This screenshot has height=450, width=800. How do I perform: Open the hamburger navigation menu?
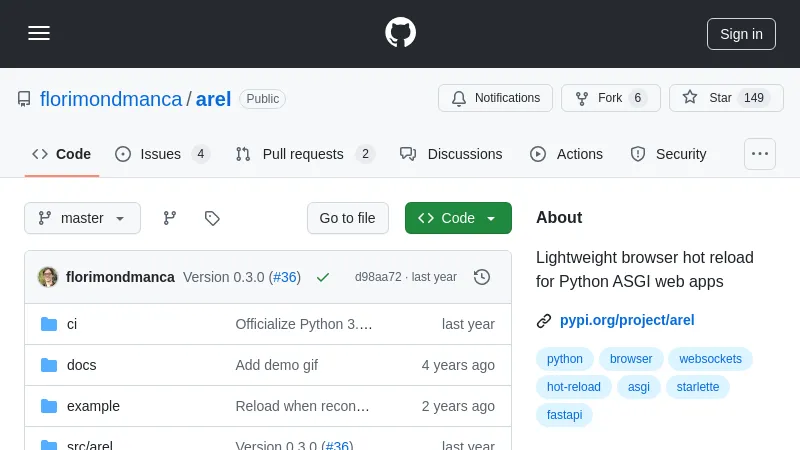(39, 33)
